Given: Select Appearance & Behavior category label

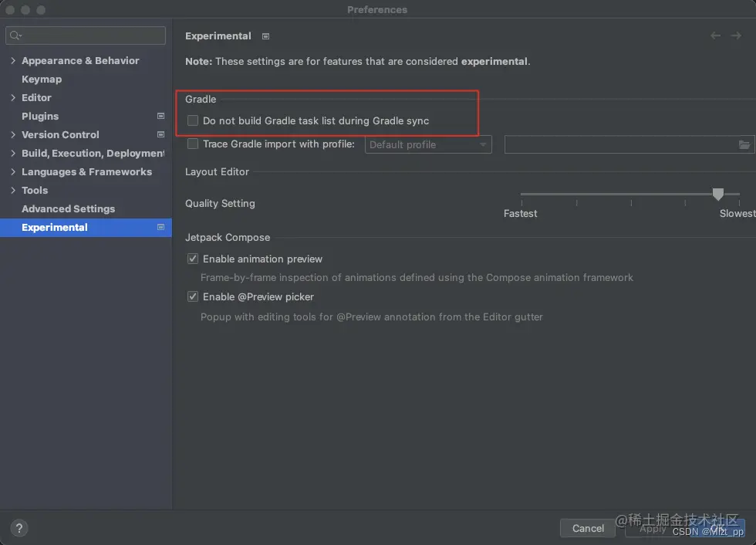Looking at the screenshot, I should 80,61.
